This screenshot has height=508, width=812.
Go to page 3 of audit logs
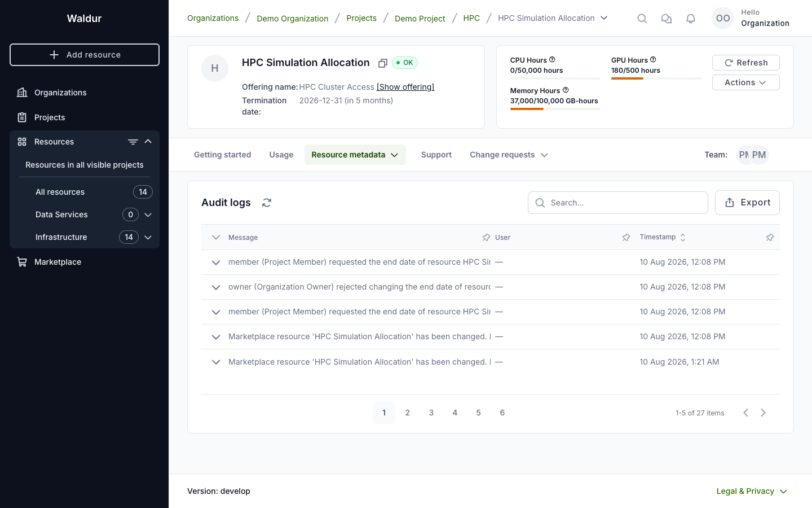(431, 413)
